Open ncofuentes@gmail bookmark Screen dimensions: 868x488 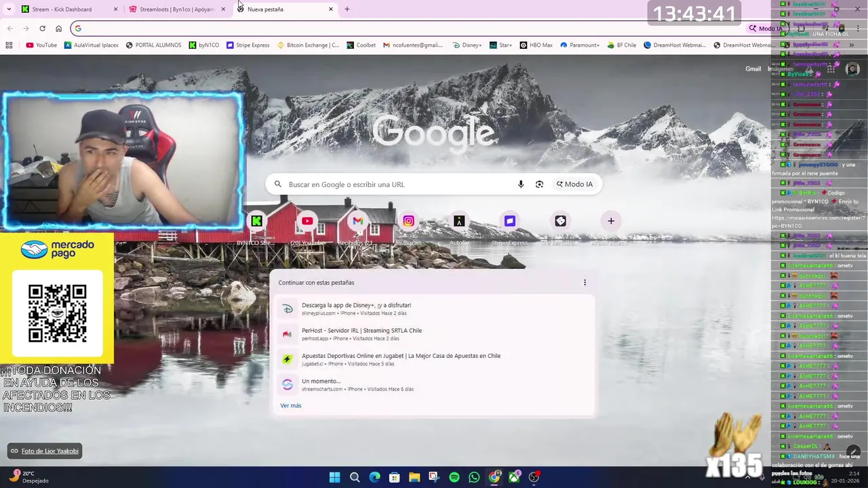coord(413,45)
